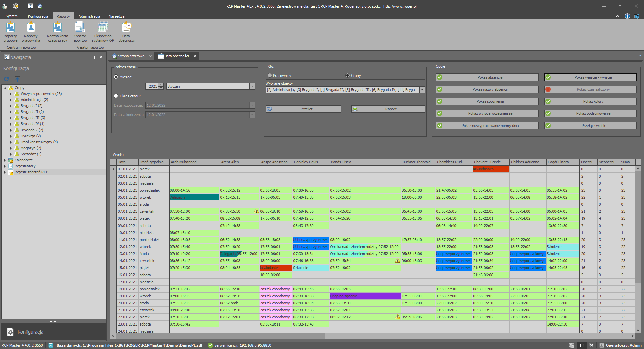The height and width of the screenshot is (349, 644).
Task: Open Eksport do systemów K-P
Action: pyautogui.click(x=103, y=32)
